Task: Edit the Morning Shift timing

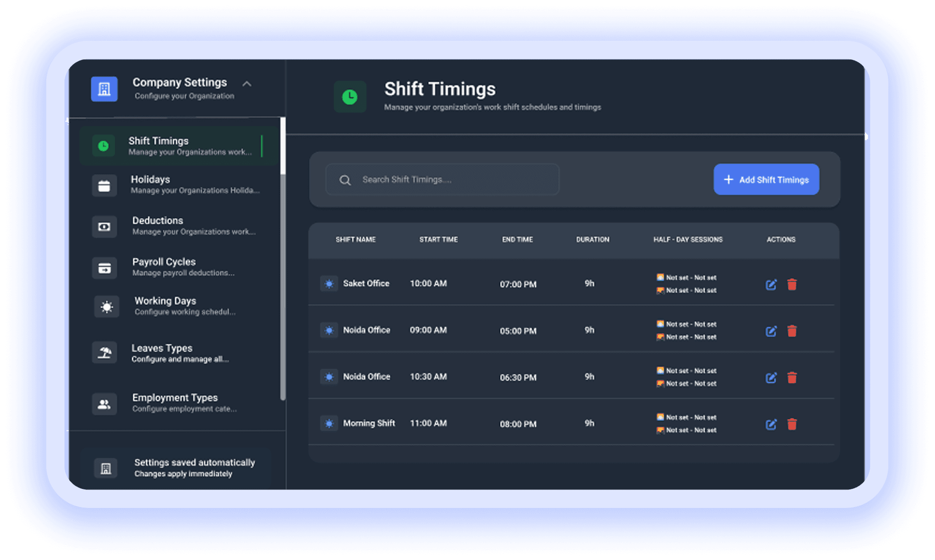Action: click(x=771, y=424)
